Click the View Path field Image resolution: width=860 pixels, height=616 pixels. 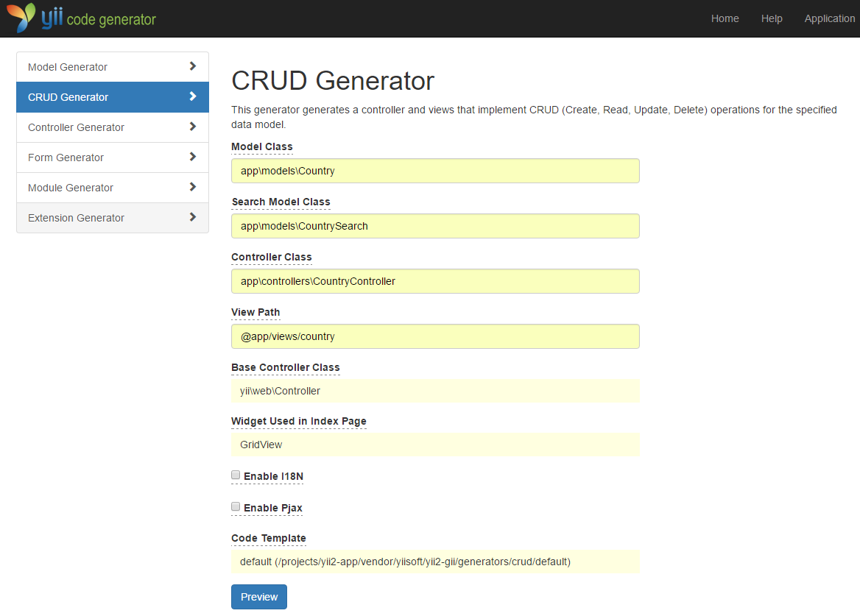434,336
